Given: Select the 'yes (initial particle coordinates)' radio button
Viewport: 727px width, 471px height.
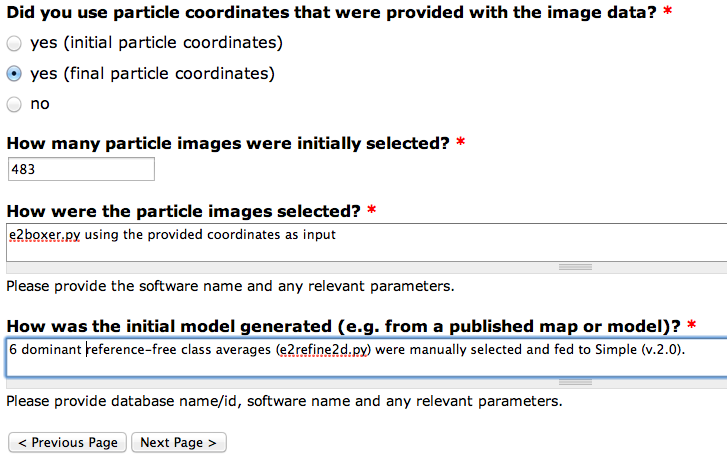Looking at the screenshot, I should coord(14,44).
